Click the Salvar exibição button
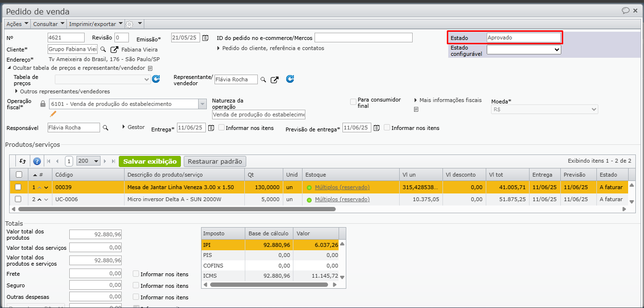The image size is (644, 308). coord(150,161)
